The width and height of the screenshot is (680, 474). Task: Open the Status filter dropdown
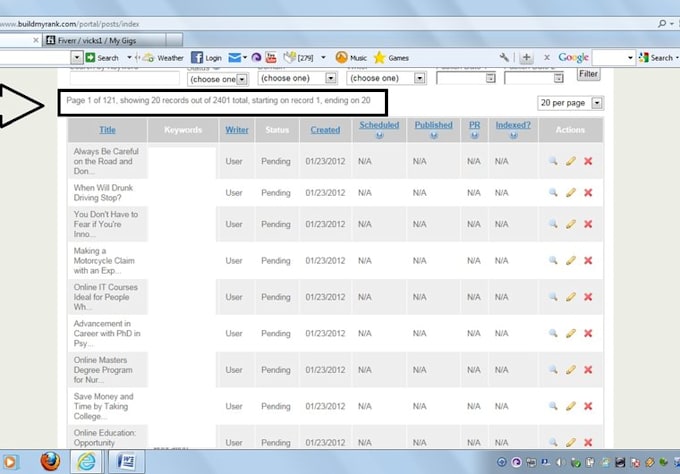(x=218, y=79)
